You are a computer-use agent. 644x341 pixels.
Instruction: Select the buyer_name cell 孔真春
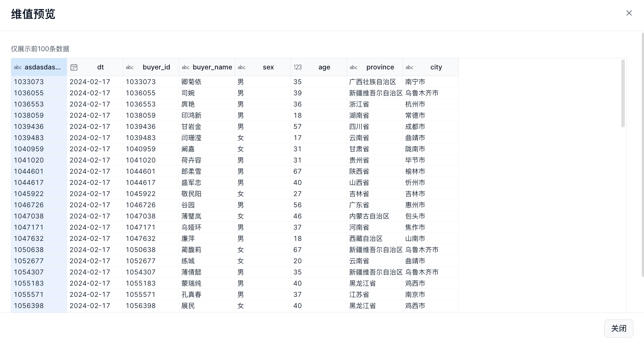(x=191, y=295)
